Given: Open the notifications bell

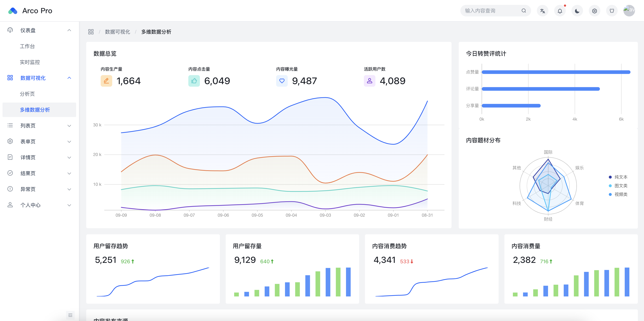Looking at the screenshot, I should (x=560, y=11).
